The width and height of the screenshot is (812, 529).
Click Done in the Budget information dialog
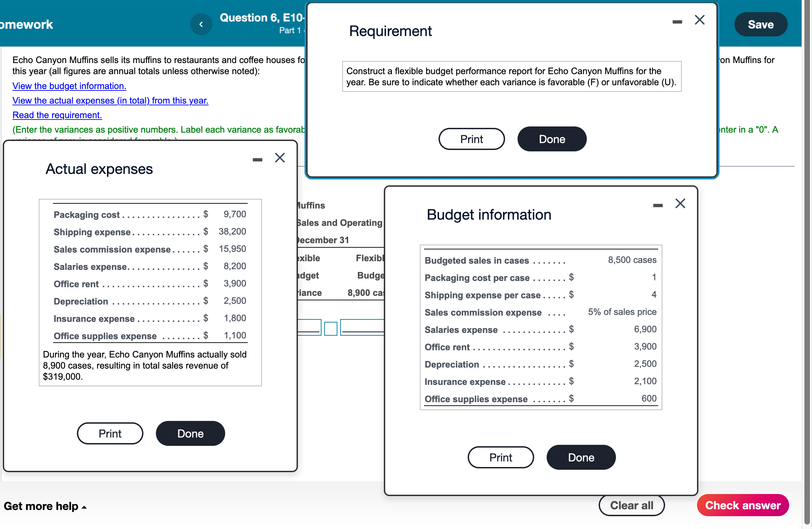coord(581,457)
